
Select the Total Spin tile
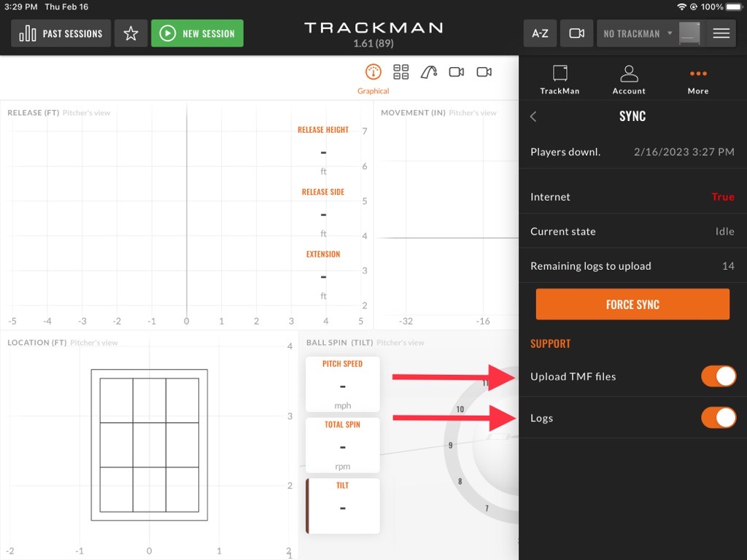(x=343, y=445)
